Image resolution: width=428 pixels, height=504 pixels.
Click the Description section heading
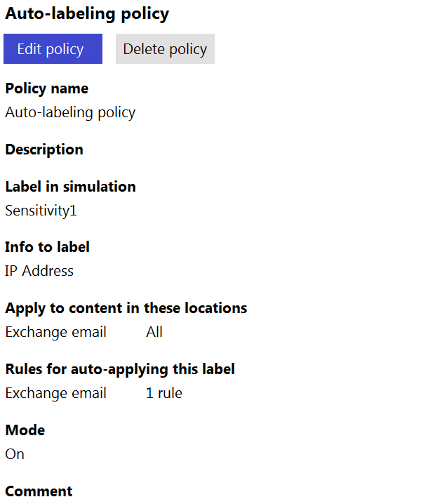tap(44, 150)
